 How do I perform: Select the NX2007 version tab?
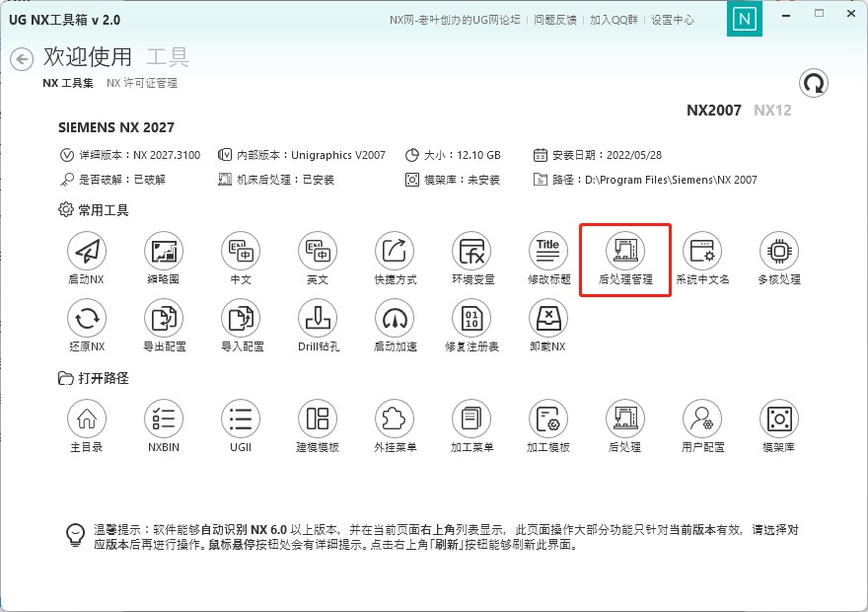(714, 111)
